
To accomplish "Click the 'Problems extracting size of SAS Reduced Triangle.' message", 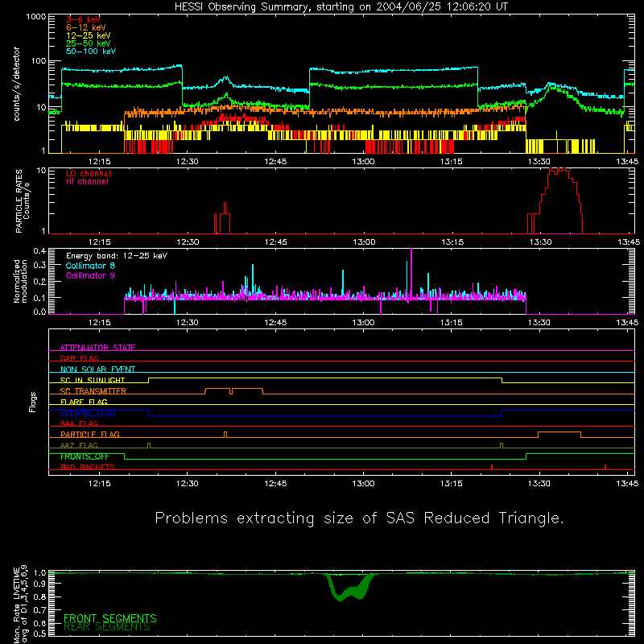I will (359, 518).
